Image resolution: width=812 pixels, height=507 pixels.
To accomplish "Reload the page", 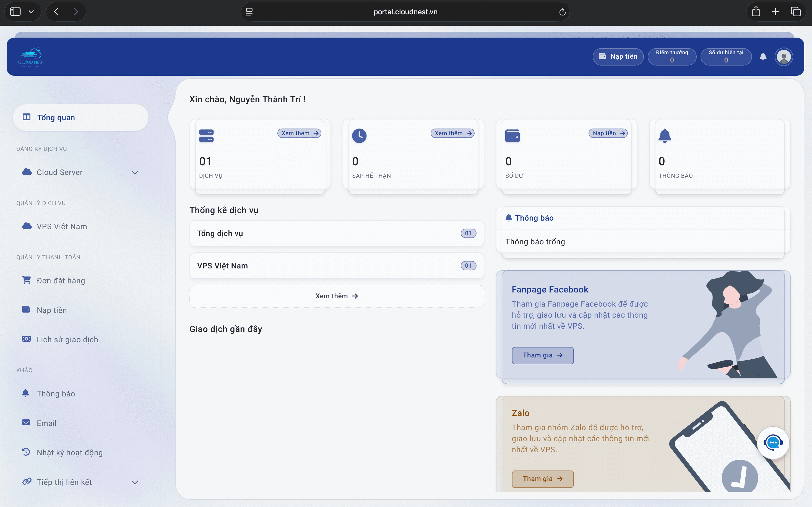I will pos(563,12).
